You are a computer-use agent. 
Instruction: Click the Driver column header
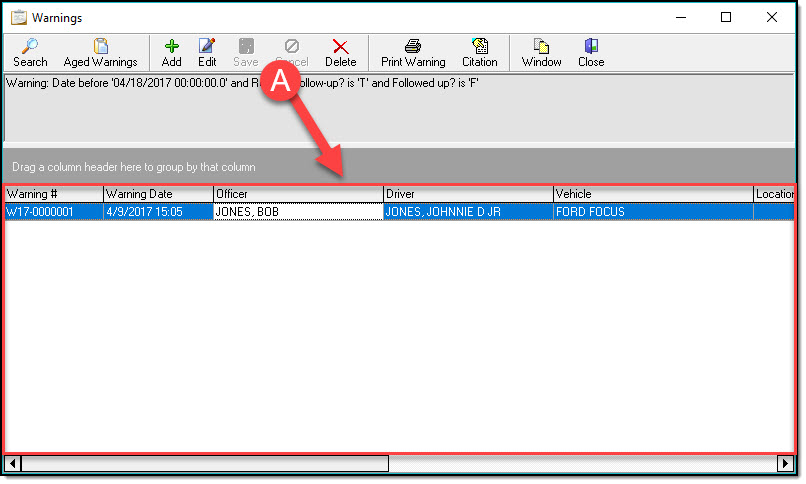(468, 194)
